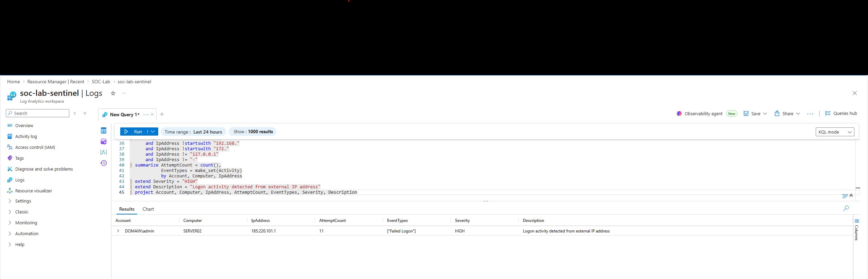The image size is (868, 279).
Task: Sort by the Account column header
Action: coord(123,221)
